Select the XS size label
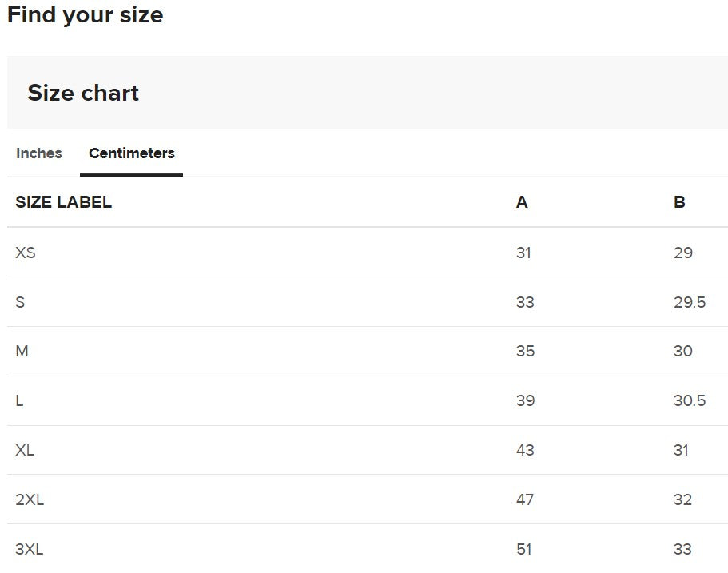Image resolution: width=728 pixels, height=573 pixels. (x=26, y=253)
